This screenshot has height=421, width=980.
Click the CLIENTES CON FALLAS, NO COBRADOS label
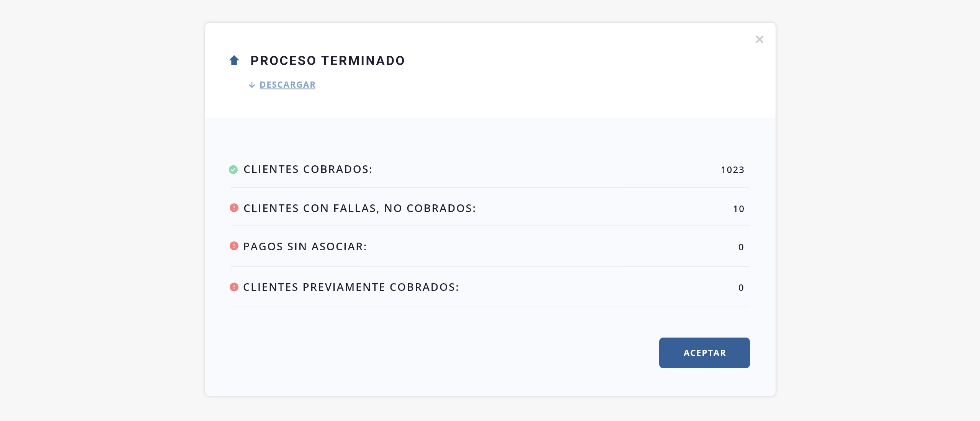[x=360, y=209]
